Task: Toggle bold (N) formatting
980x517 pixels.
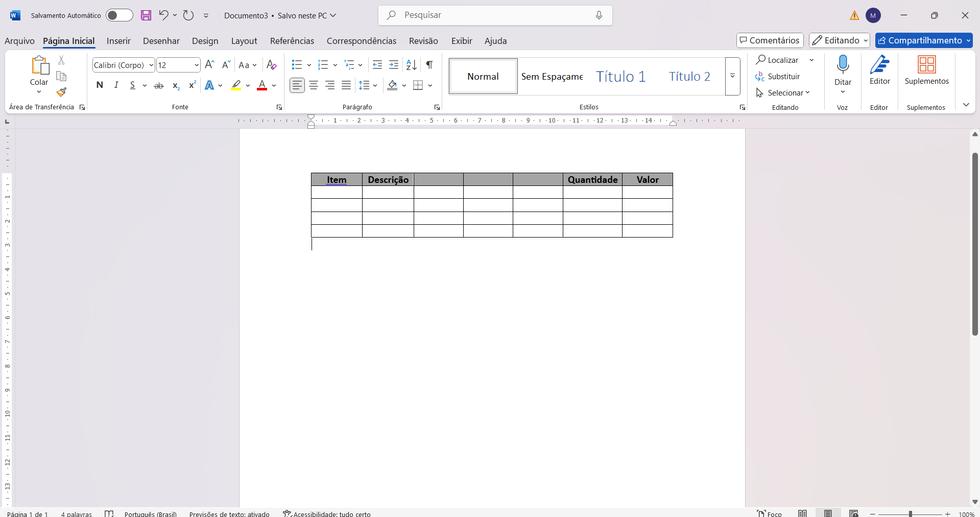Action: 100,85
